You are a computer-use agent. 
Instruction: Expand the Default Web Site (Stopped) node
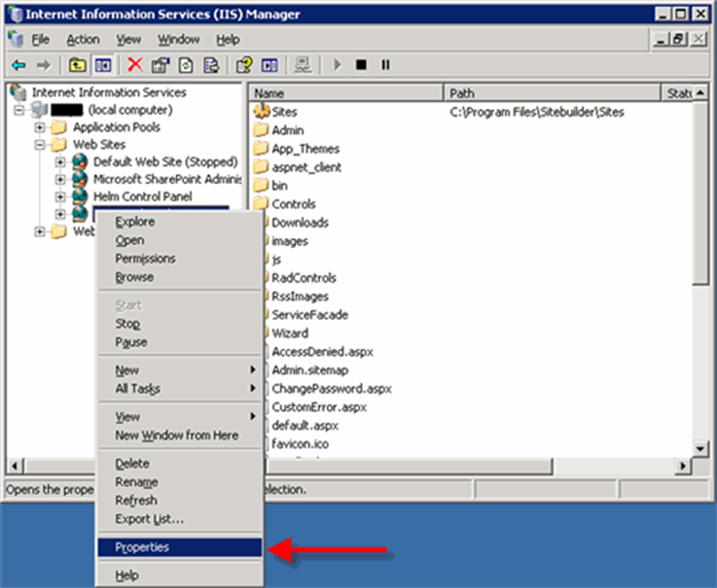[x=60, y=162]
